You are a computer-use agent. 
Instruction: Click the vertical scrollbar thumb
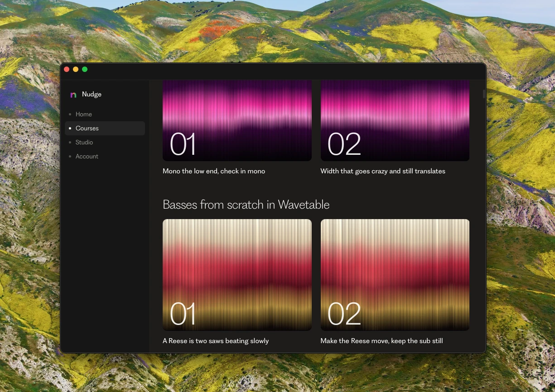pos(484,94)
